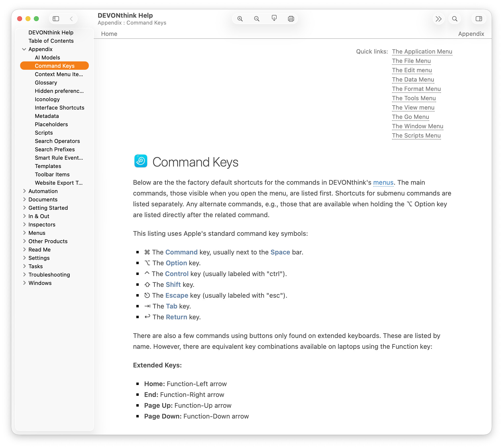Open Table of Contents entry
Image resolution: width=503 pixels, height=448 pixels.
pyautogui.click(x=51, y=41)
